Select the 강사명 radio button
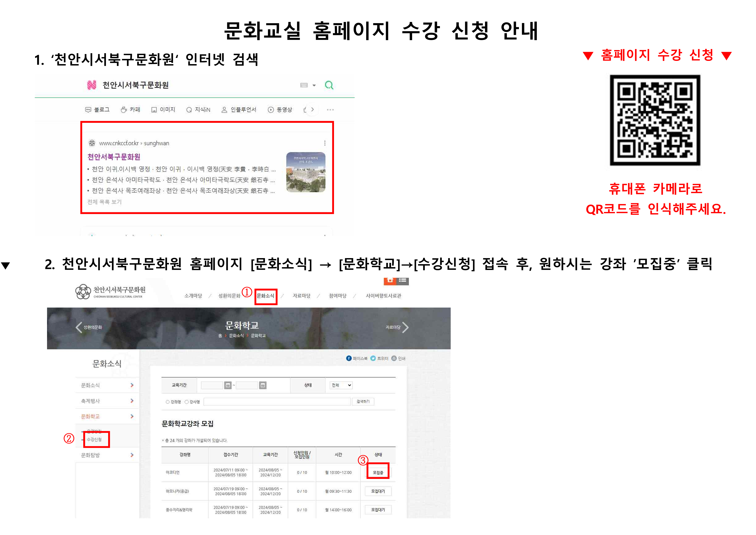Image resolution: width=756 pixels, height=535 pixels. pos(187,402)
